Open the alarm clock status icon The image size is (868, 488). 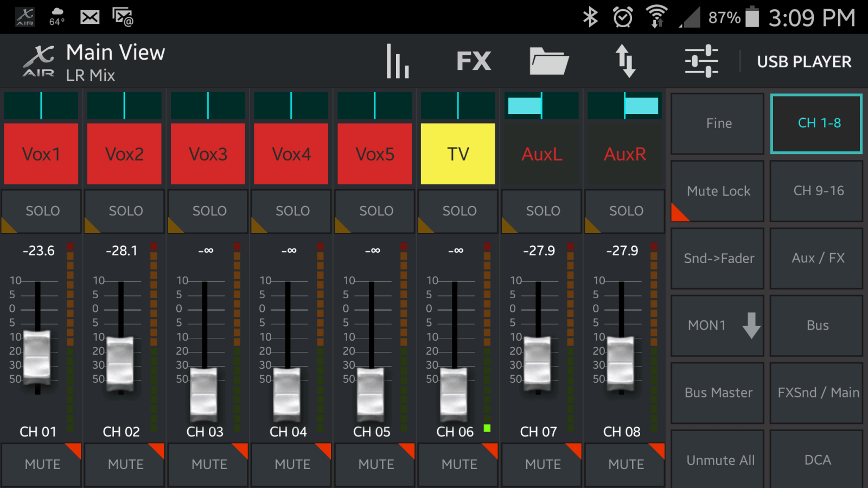pyautogui.click(x=623, y=16)
